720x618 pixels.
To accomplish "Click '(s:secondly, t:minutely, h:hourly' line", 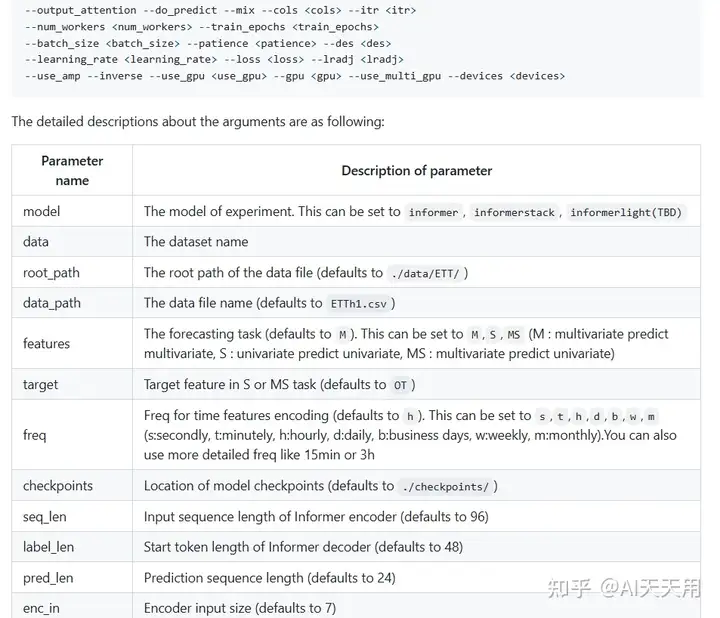I will point(410,435).
